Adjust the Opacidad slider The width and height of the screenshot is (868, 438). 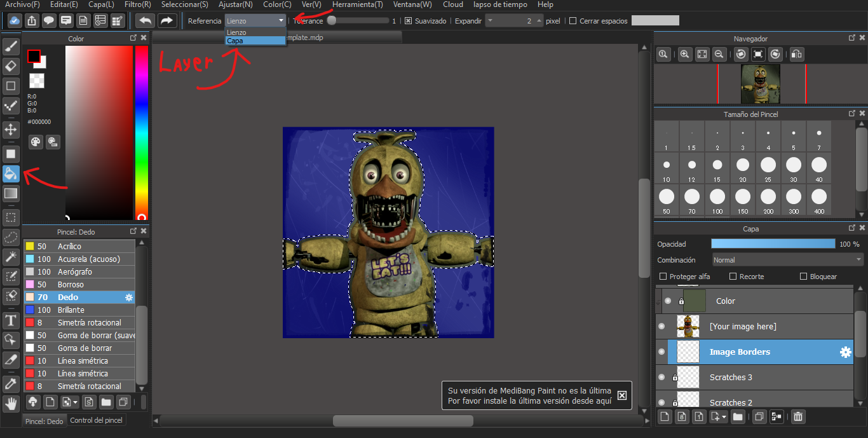click(x=773, y=243)
